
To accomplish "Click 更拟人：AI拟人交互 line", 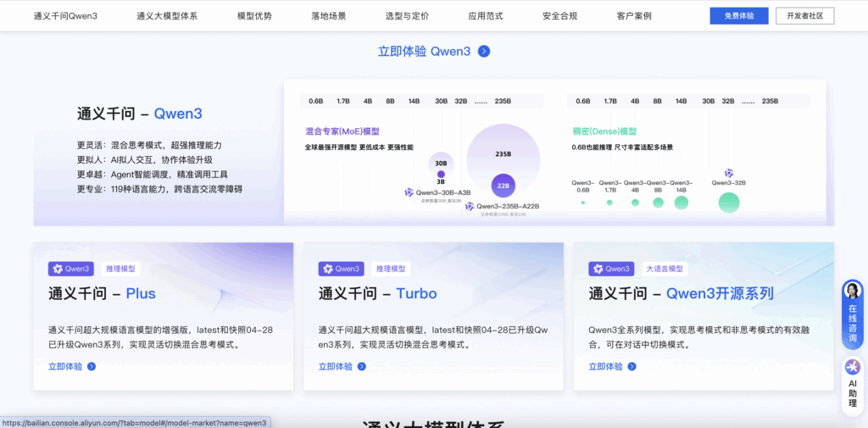I will [144, 160].
